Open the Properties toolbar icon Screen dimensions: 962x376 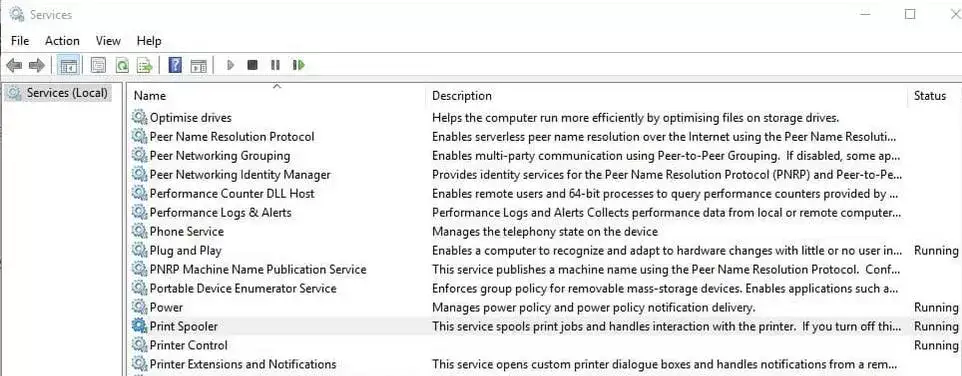tap(98, 65)
